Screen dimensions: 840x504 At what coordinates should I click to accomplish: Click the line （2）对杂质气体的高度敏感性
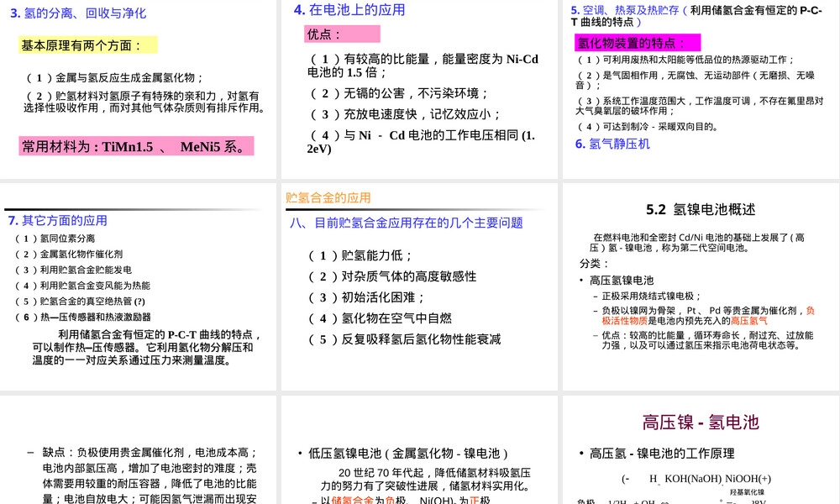pos(392,276)
